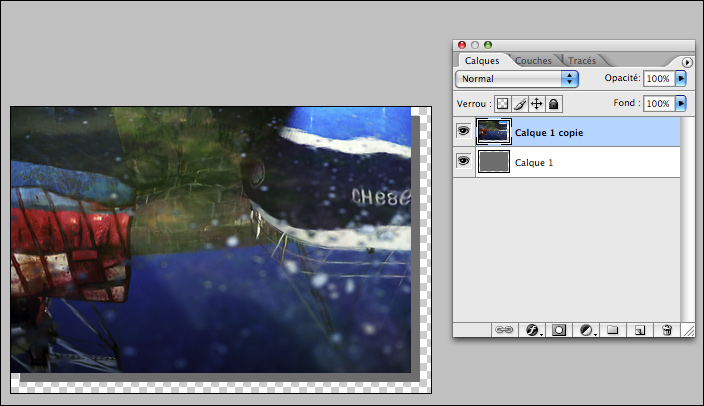Open the Fond fill slider arrow
Screen dimensions: 704x406
tap(682, 103)
